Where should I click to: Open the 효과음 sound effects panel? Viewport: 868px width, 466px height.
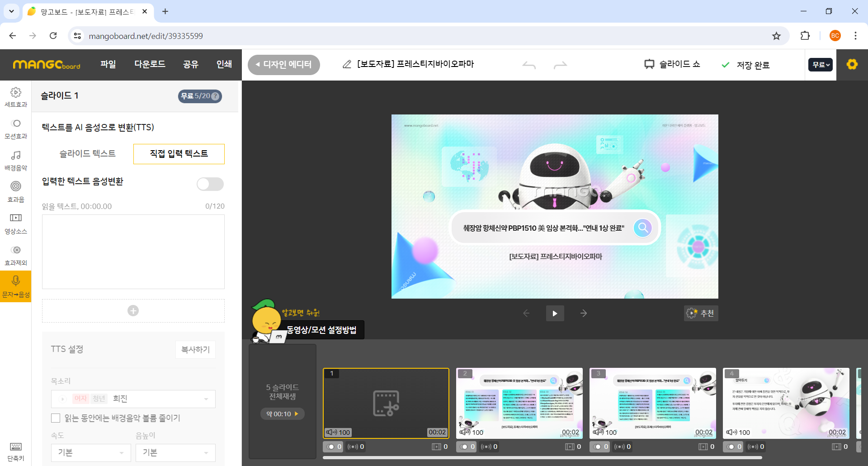click(x=16, y=192)
